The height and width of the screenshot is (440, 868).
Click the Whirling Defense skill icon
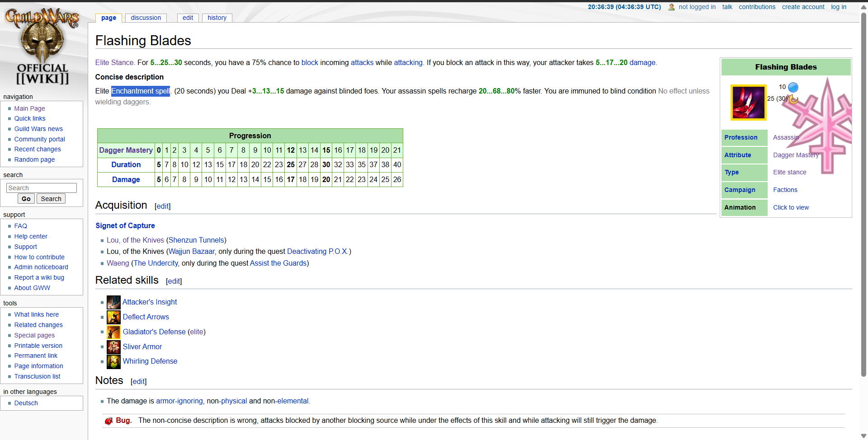tap(113, 361)
